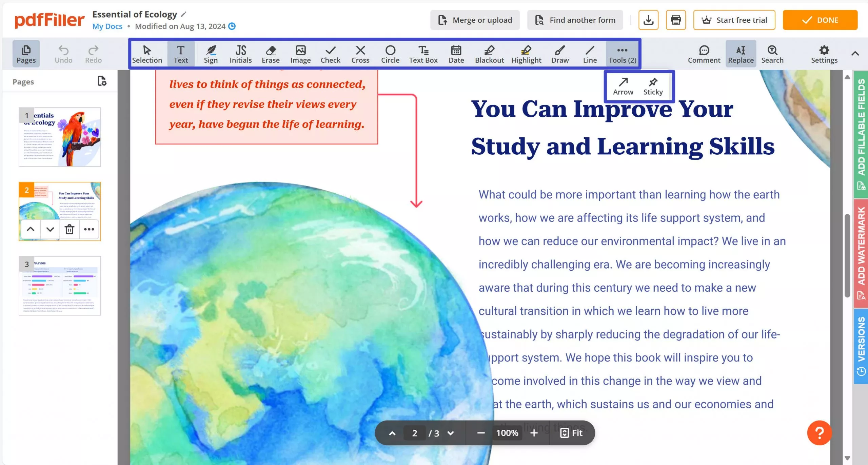
Task: Select the Check tool
Action: tap(330, 54)
